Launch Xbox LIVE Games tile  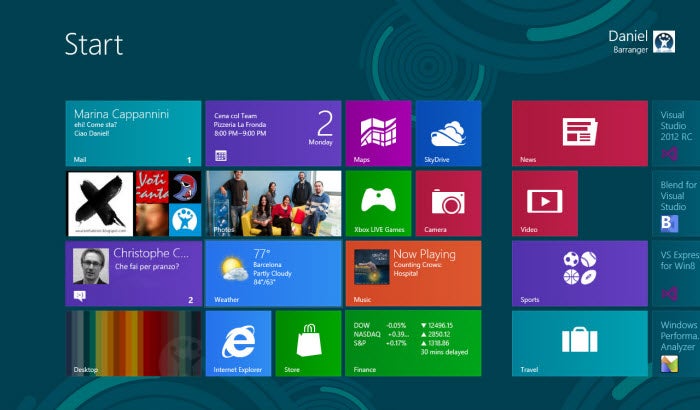coord(378,203)
